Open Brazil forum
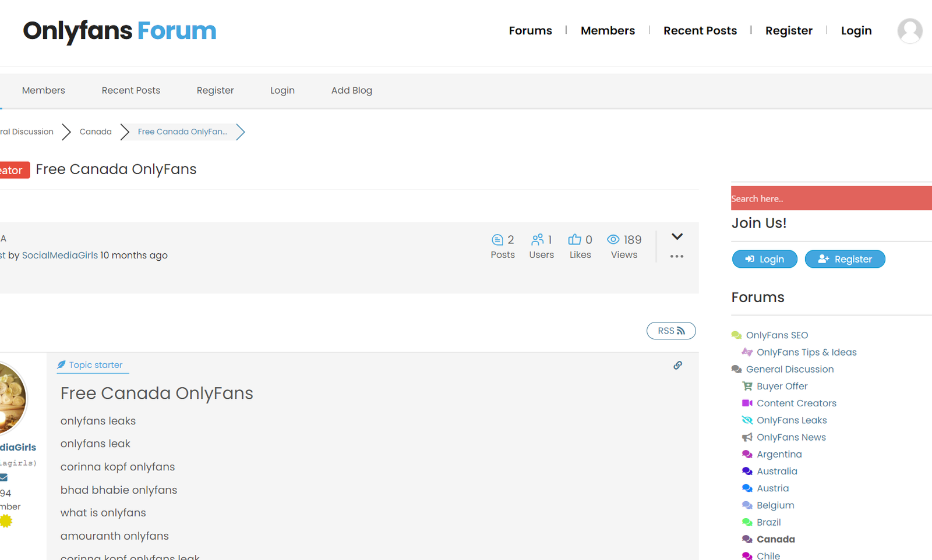The height and width of the screenshot is (560, 932). [x=768, y=522]
